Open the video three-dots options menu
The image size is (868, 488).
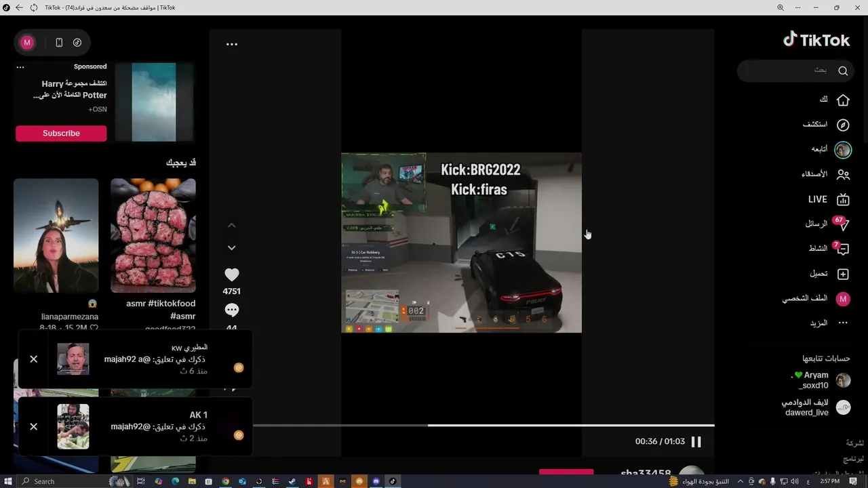pos(232,44)
